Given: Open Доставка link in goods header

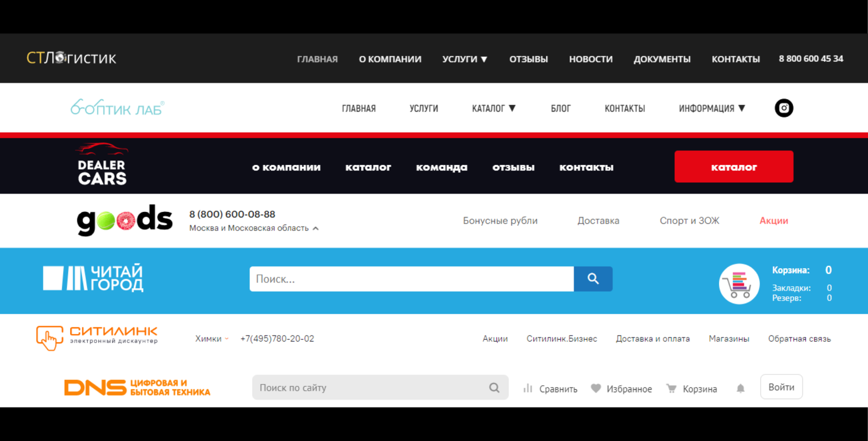Looking at the screenshot, I should click(598, 221).
